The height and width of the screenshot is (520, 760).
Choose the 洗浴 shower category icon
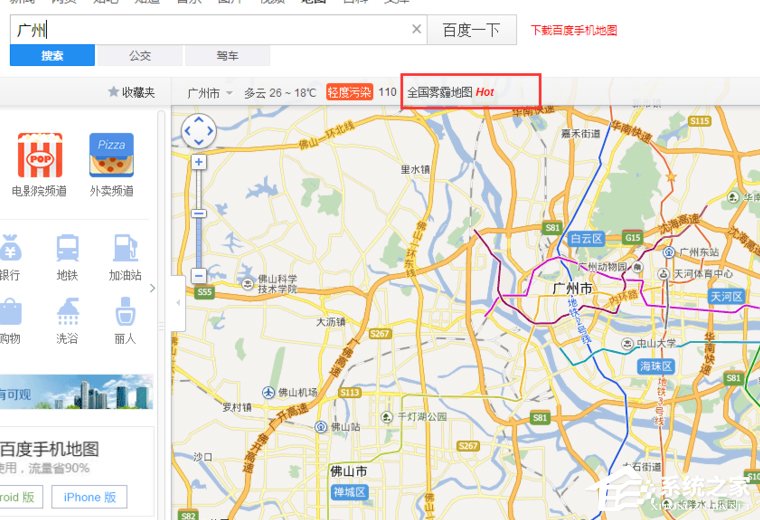coord(68,312)
